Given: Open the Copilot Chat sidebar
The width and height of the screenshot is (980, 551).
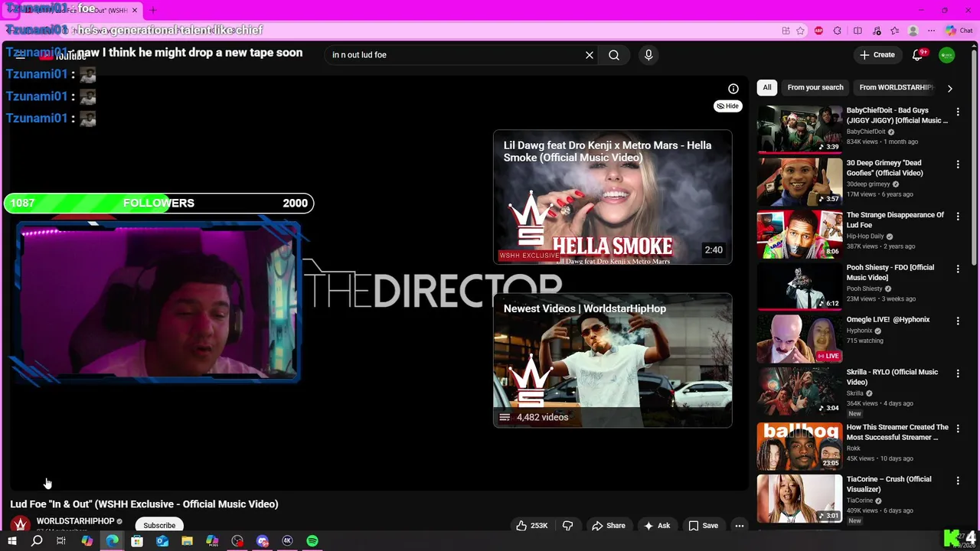Looking at the screenshot, I should 959,31.
